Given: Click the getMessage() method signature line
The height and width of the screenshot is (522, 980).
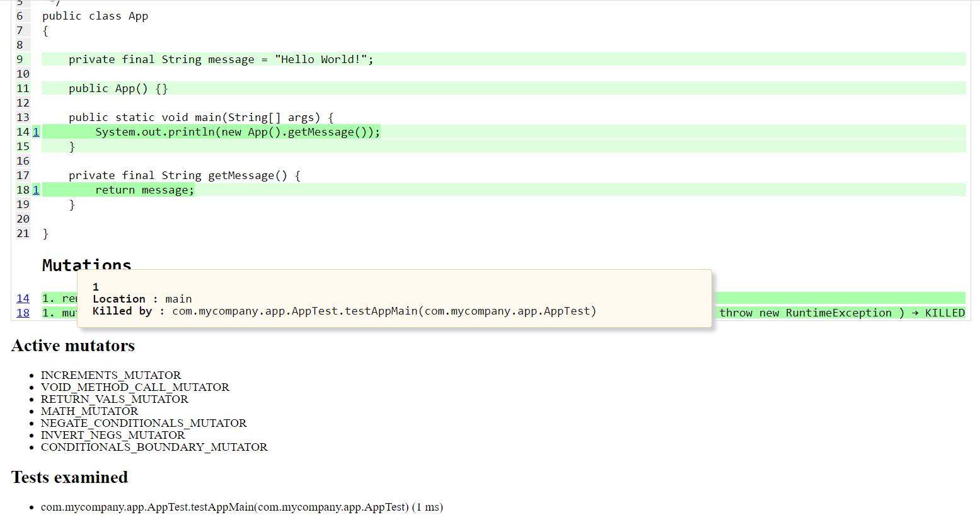Looking at the screenshot, I should click(x=184, y=175).
